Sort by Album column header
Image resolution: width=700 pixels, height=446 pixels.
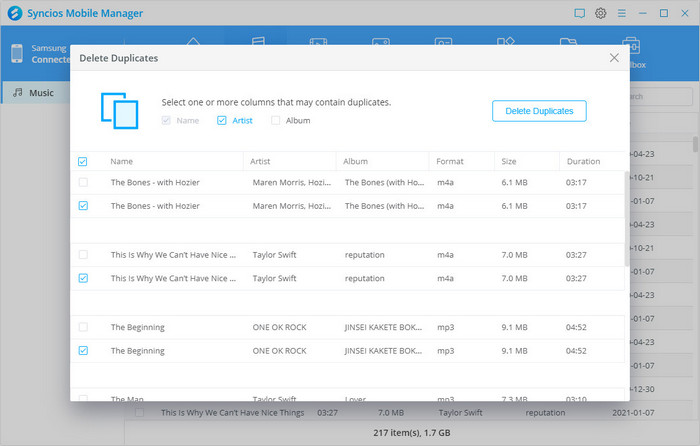(x=355, y=162)
